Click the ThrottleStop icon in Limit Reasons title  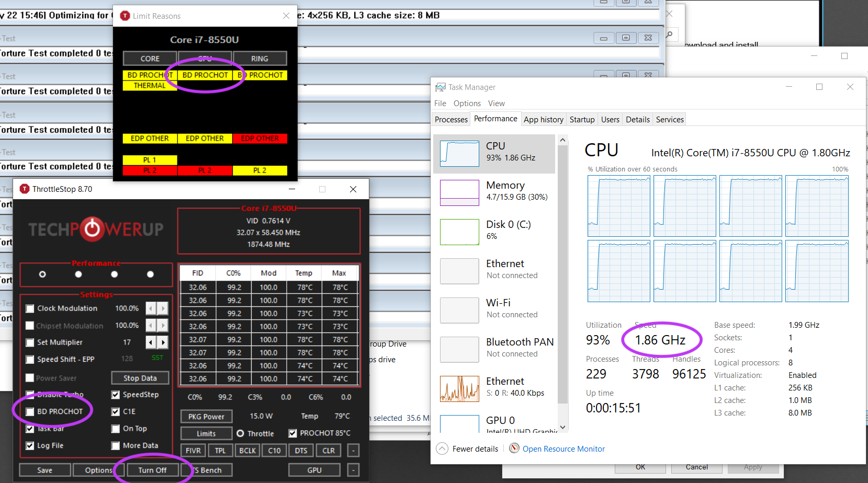tap(125, 16)
